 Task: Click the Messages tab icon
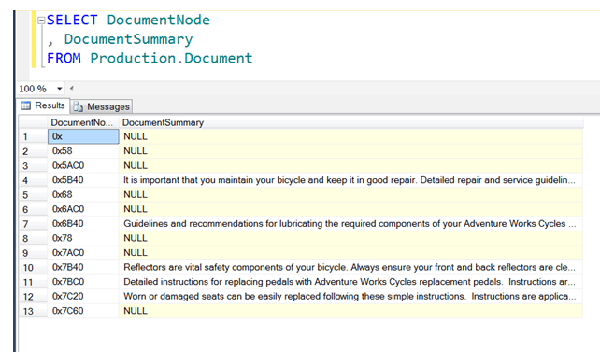[x=79, y=106]
